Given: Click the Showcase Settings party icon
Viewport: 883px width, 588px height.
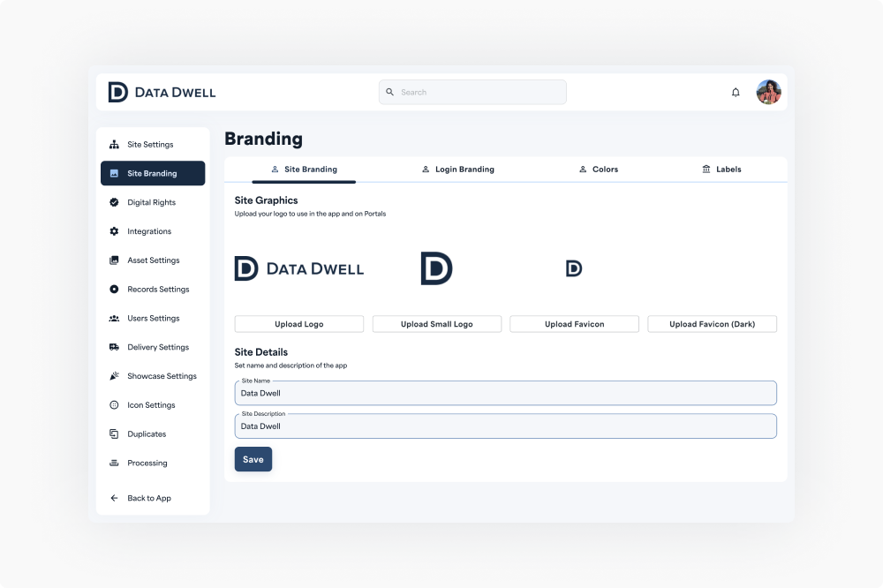Looking at the screenshot, I should pyautogui.click(x=114, y=376).
